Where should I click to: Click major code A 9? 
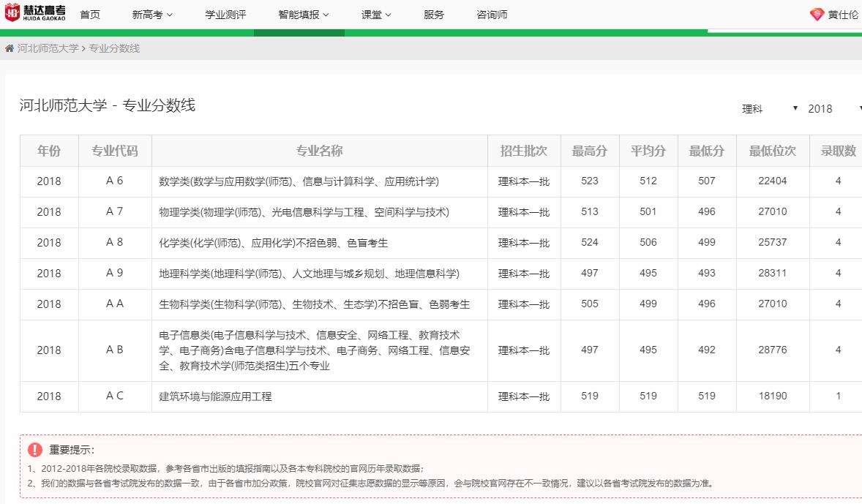point(114,273)
